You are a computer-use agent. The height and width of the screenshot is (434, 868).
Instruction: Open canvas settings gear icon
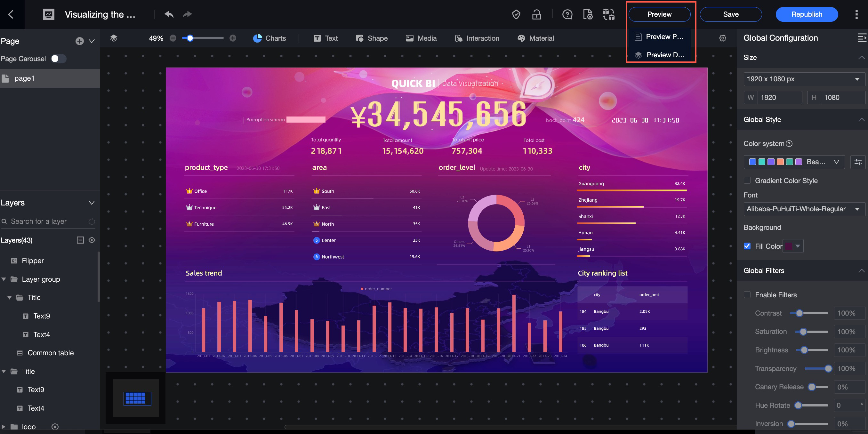pyautogui.click(x=722, y=38)
